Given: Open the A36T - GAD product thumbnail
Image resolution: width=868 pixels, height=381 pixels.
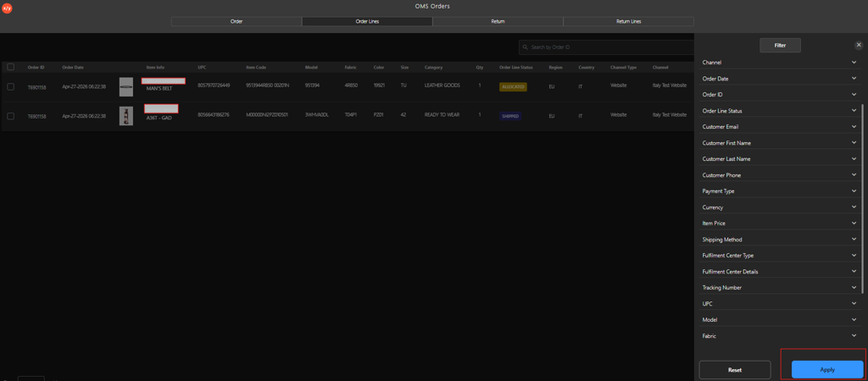Looking at the screenshot, I should pyautogui.click(x=126, y=116).
